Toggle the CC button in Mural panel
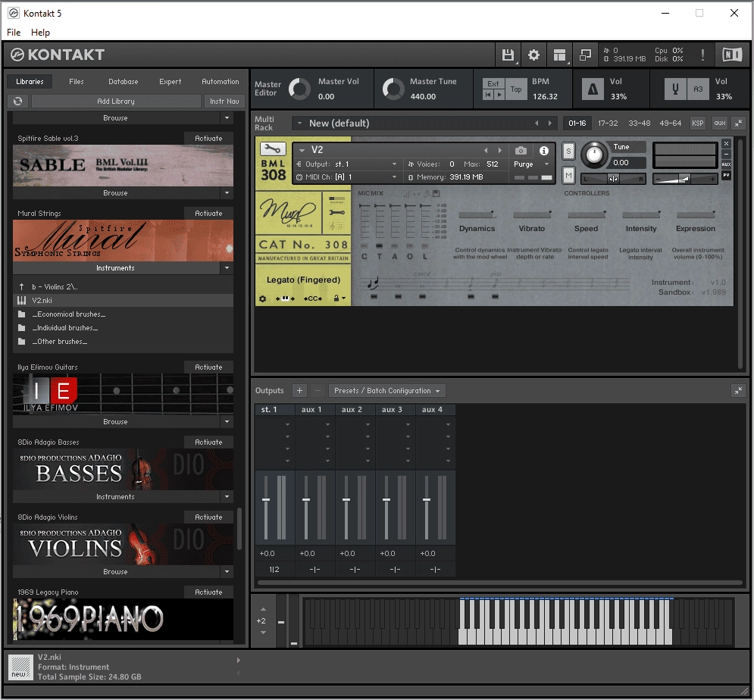The height and width of the screenshot is (700, 754). 312,298
